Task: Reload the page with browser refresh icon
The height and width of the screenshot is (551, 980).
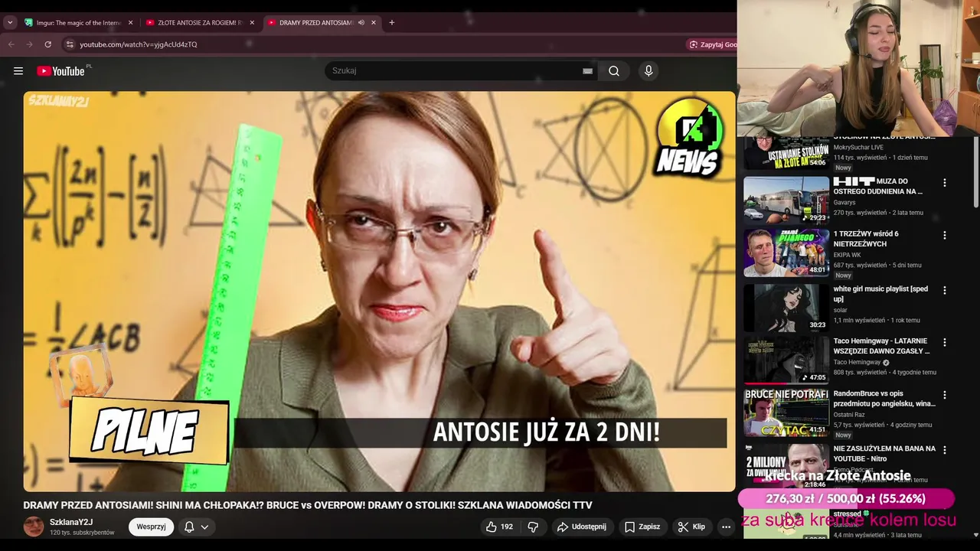Action: point(47,44)
